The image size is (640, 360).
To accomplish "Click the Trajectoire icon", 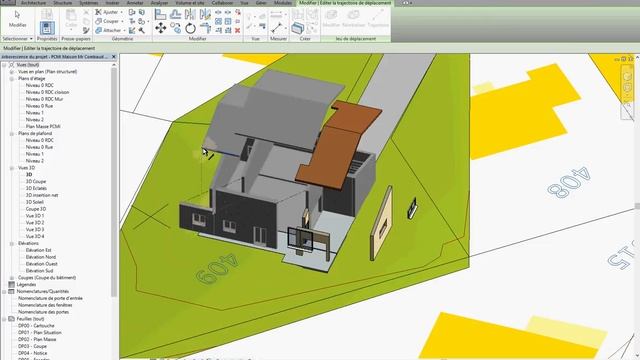I will 378,18.
